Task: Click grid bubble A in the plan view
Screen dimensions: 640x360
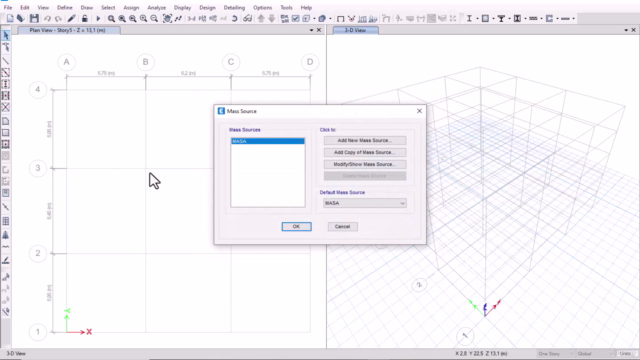Action: [x=67, y=62]
